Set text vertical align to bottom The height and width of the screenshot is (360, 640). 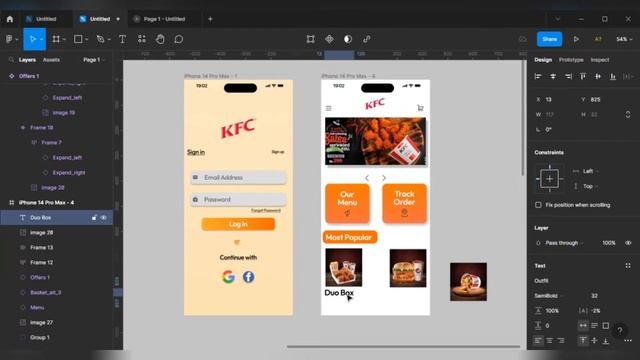pyautogui.click(x=606, y=340)
